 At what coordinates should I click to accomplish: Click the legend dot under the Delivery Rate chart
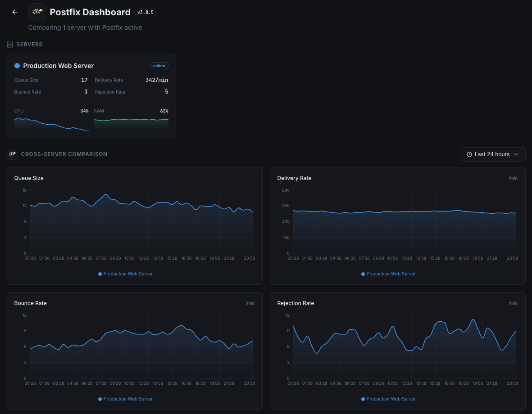coord(363,274)
